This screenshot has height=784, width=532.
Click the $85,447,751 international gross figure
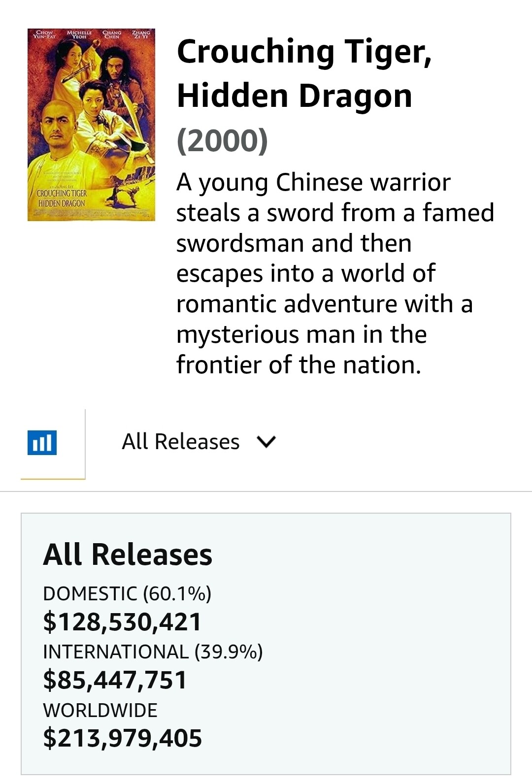coord(115,680)
